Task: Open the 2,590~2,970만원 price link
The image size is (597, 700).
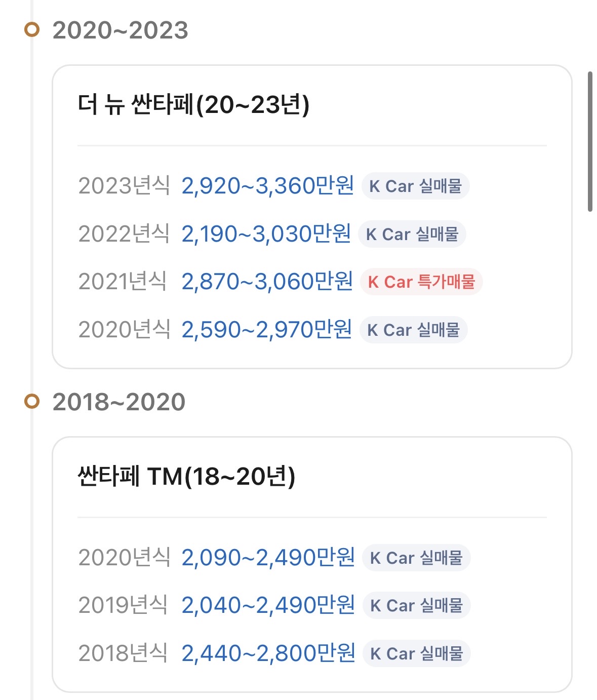Action: point(266,330)
